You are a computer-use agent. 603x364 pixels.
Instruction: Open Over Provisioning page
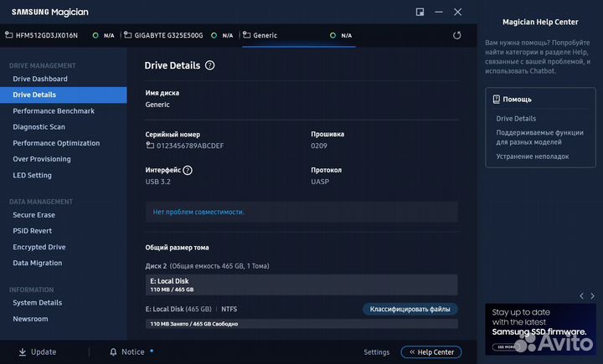tap(42, 159)
